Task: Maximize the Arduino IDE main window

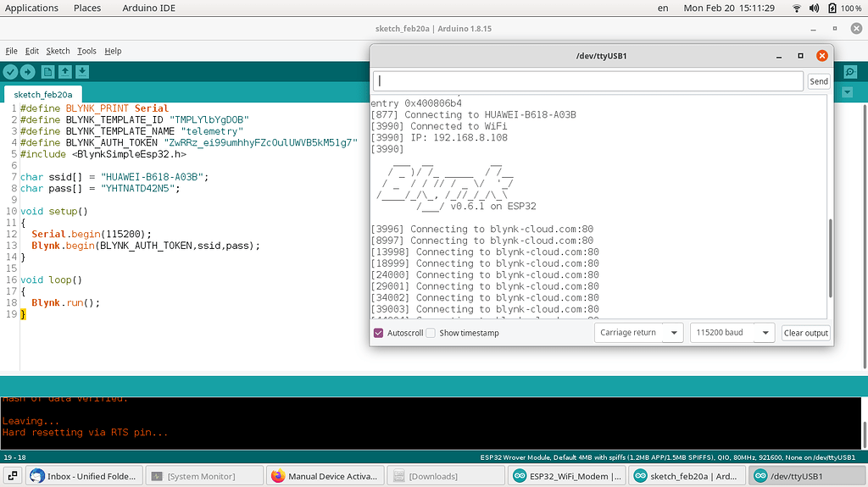Action: coord(835,29)
